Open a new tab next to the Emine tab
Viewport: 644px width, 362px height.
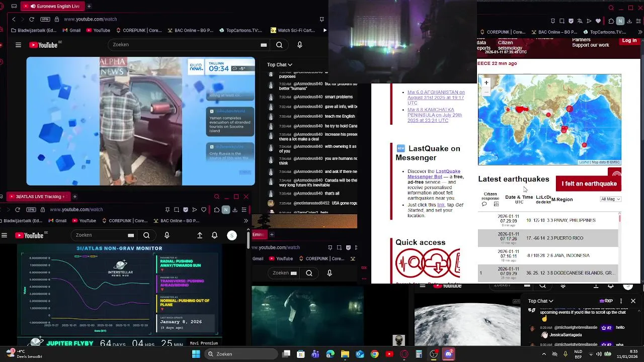(x=272, y=234)
